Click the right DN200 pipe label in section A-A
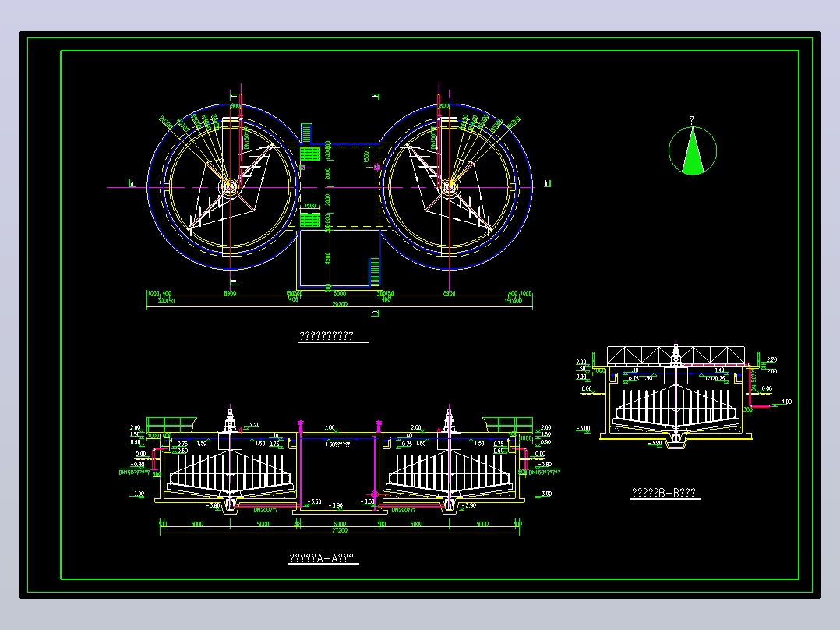The height and width of the screenshot is (630, 840). coord(404,510)
